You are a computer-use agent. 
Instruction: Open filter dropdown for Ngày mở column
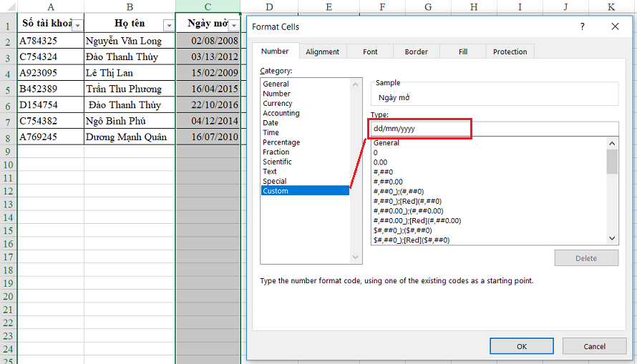point(233,25)
